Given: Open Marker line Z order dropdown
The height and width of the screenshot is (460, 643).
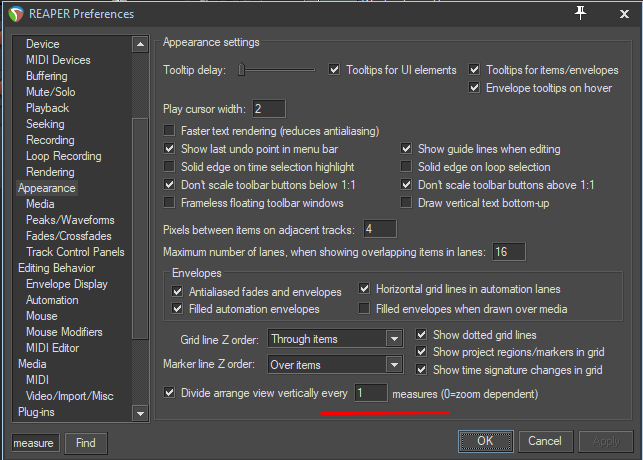Looking at the screenshot, I should (335, 365).
